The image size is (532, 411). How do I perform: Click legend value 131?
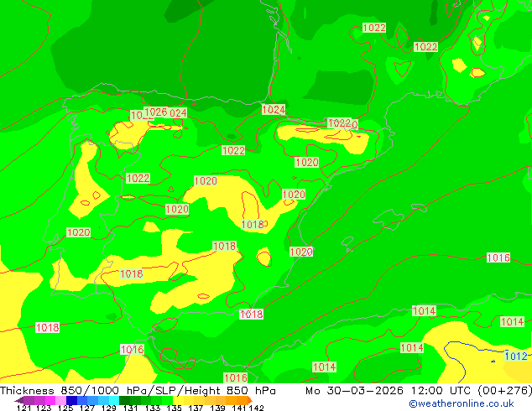pos(130,408)
